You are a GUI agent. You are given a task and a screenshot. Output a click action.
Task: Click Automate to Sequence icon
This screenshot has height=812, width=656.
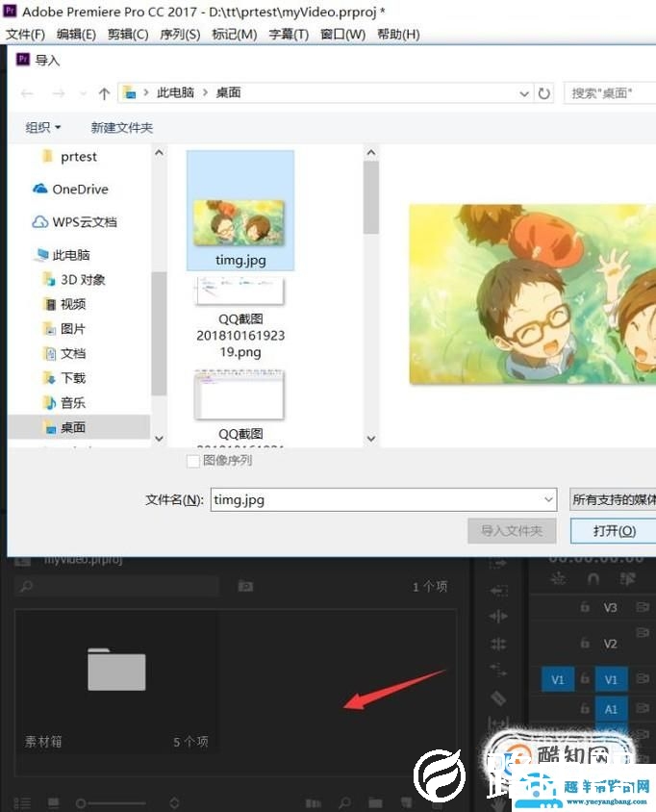click(313, 803)
